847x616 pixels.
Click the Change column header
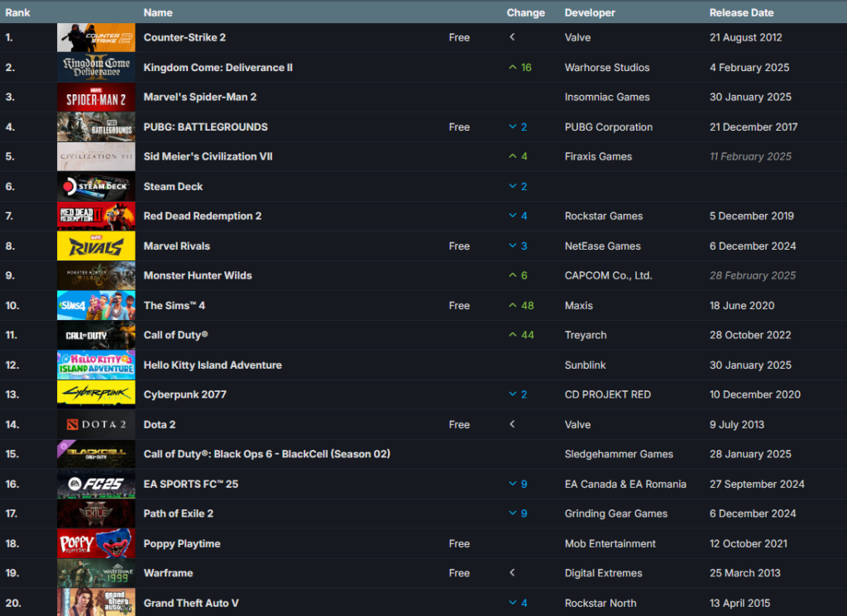click(x=525, y=12)
